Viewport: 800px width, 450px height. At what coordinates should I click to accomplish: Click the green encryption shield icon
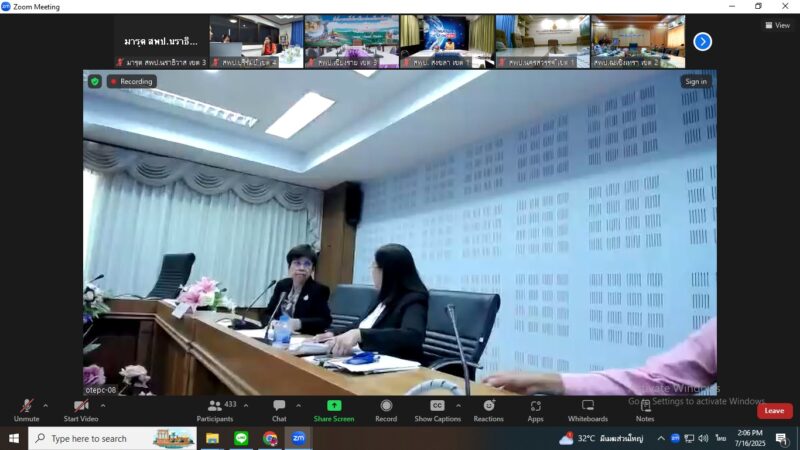pyautogui.click(x=95, y=82)
